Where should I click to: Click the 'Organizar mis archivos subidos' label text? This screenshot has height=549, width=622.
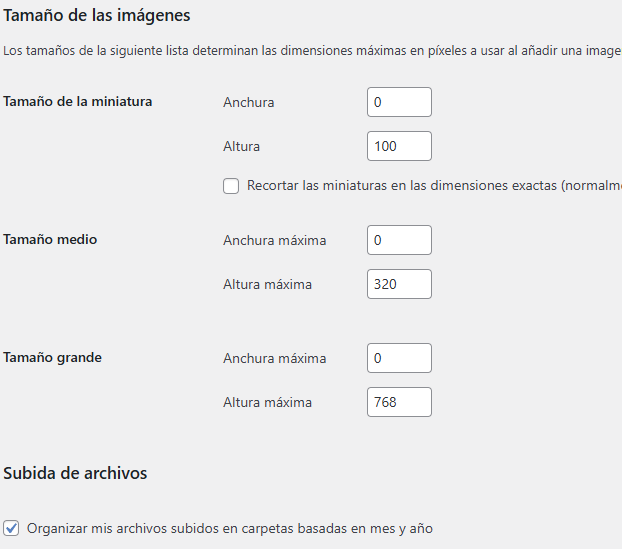[x=230, y=529]
